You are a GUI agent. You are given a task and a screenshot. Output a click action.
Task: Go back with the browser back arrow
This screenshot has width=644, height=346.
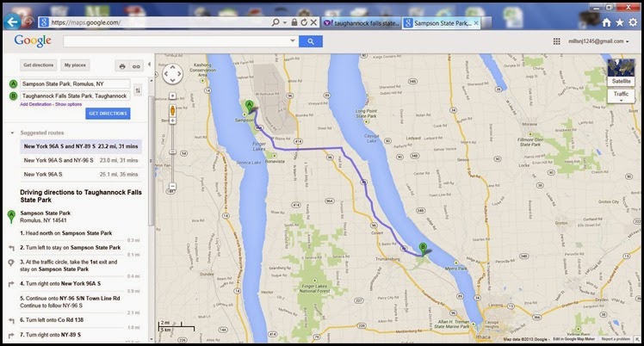tap(12, 22)
